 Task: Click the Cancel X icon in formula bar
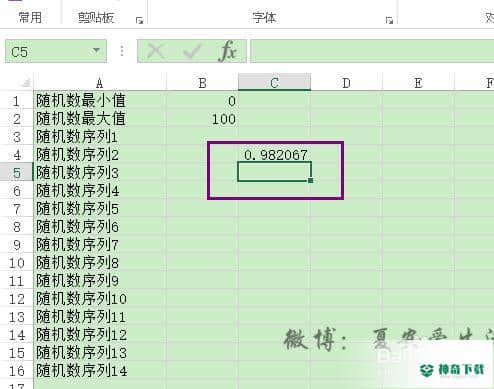tap(155, 51)
